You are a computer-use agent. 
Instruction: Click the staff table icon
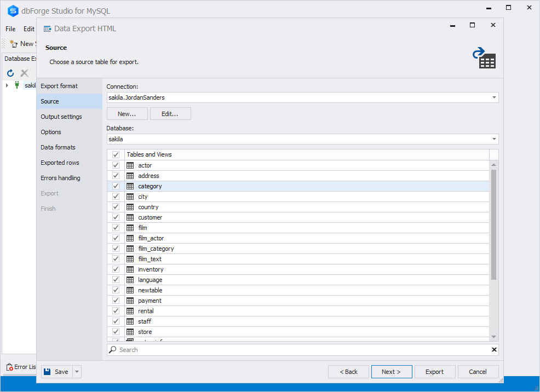point(130,321)
